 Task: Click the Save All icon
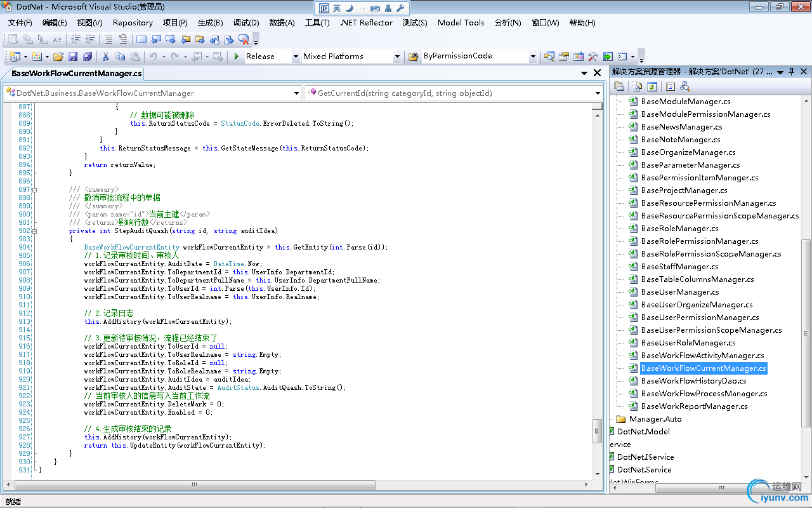pyautogui.click(x=88, y=57)
